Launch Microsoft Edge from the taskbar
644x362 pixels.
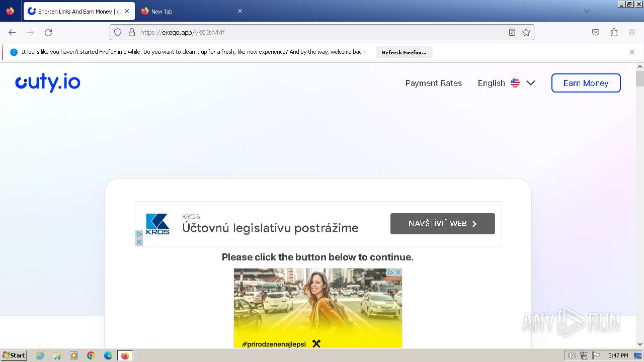(x=108, y=355)
